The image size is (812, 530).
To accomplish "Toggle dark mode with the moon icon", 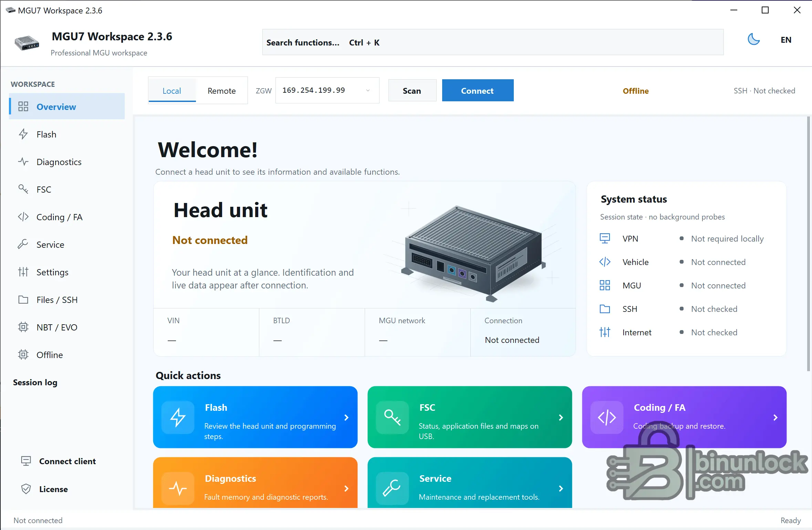I will [753, 40].
